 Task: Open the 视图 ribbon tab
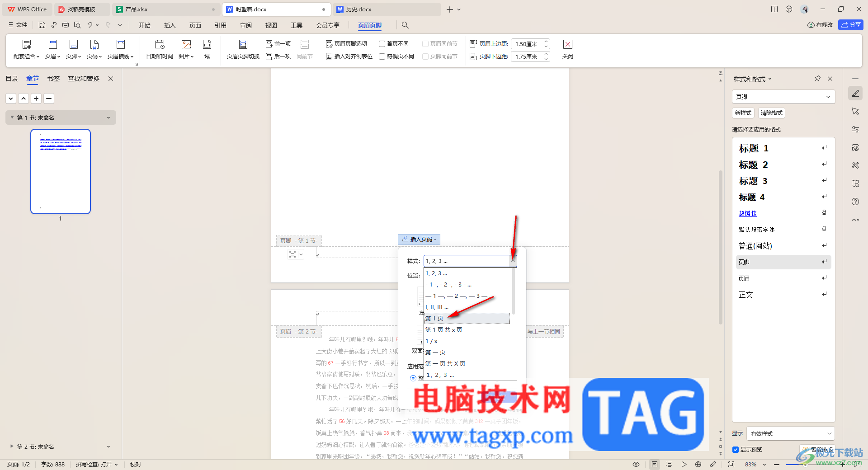(x=271, y=25)
